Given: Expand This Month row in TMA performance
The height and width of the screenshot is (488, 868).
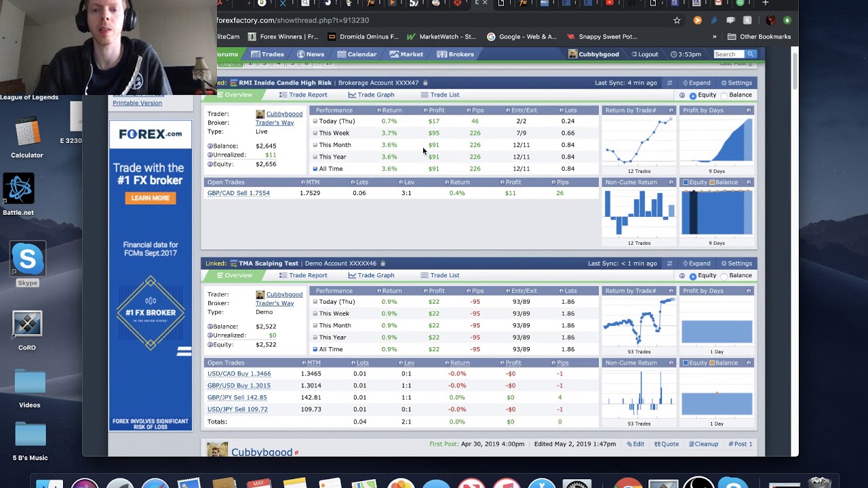Looking at the screenshot, I should (x=315, y=325).
